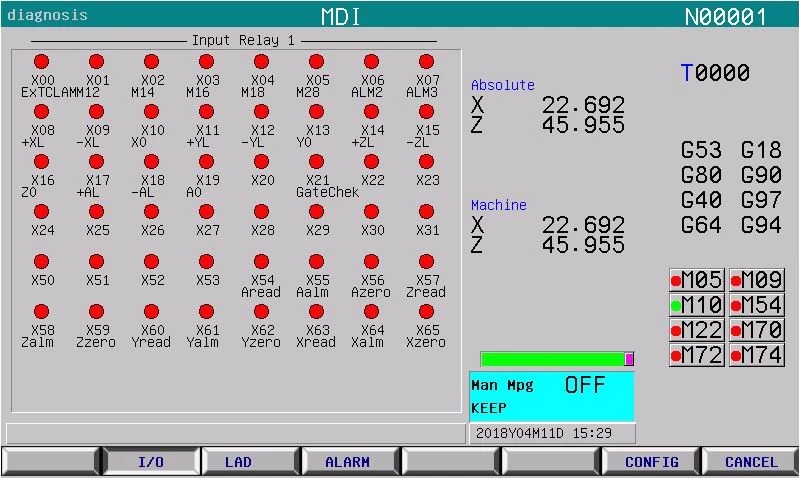Switch to the LAD softkey tab

click(x=238, y=462)
